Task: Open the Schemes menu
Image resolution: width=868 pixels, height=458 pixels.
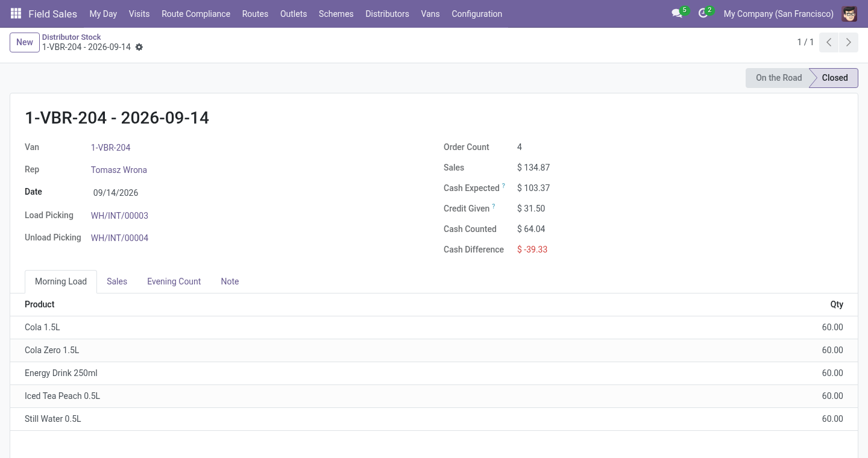Action: 336,13
